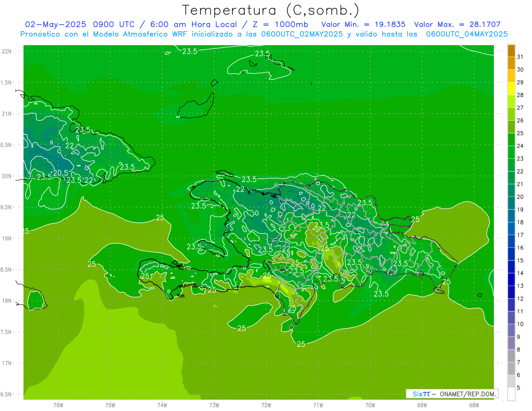Click the 'Valor Min. = 19.1835' text
Image resolution: width=532 pixels, height=411 pixels.
[363, 24]
